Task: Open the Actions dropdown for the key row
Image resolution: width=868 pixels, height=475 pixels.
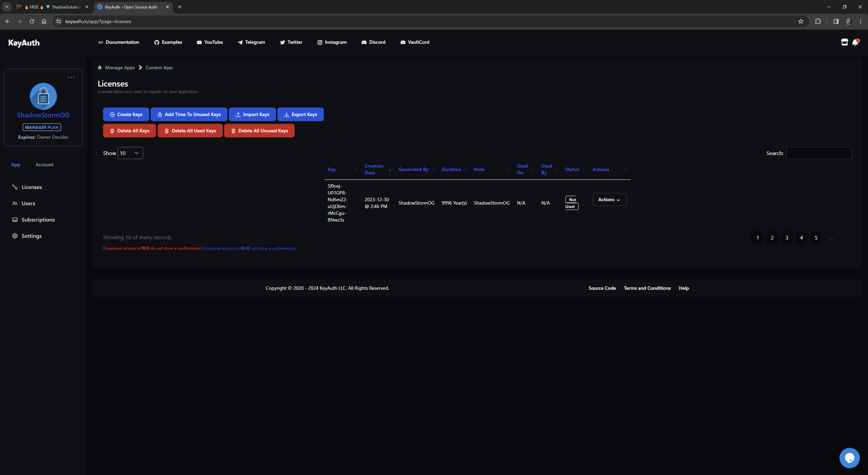Action: pos(610,199)
